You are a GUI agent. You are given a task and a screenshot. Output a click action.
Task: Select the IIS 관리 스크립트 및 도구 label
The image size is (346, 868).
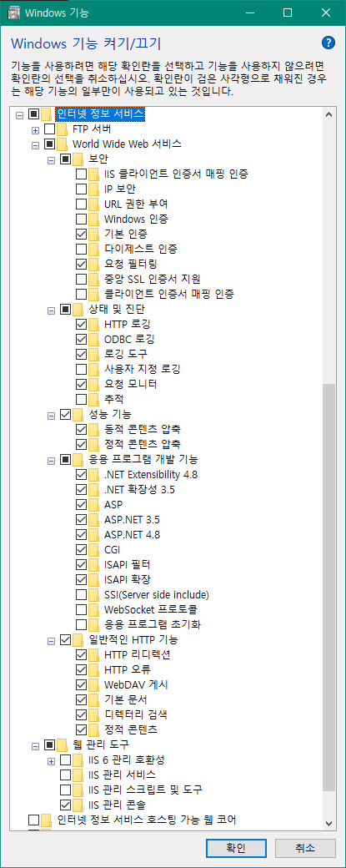145,789
